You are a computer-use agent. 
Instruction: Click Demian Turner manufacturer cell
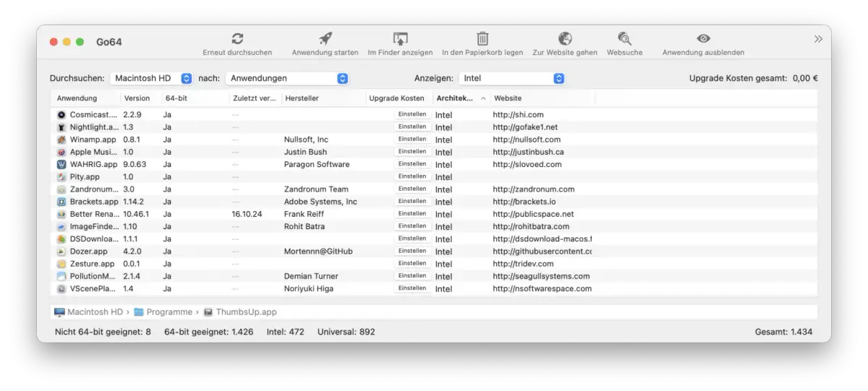(x=311, y=276)
